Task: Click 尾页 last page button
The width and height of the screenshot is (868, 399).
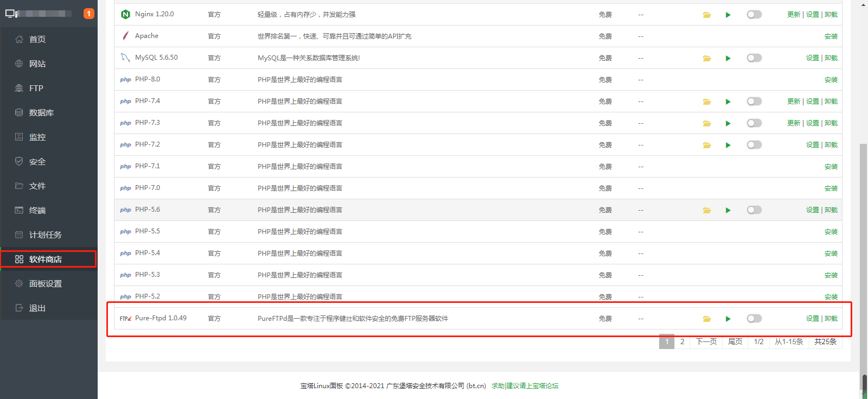Action: pos(735,341)
